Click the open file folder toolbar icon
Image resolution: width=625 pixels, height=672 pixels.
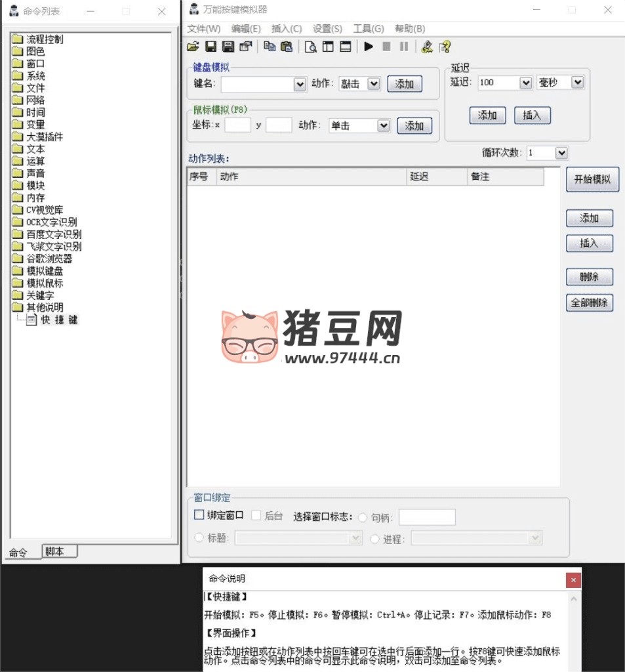193,47
